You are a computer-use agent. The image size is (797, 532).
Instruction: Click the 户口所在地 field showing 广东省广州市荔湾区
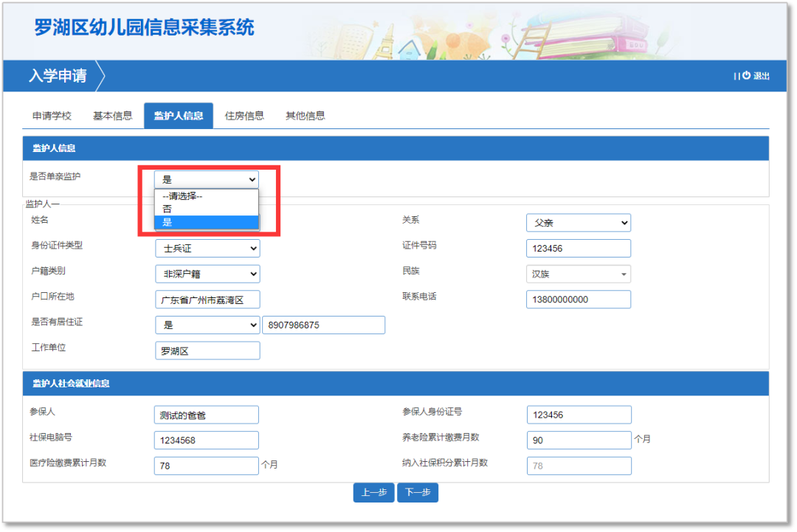point(207,299)
